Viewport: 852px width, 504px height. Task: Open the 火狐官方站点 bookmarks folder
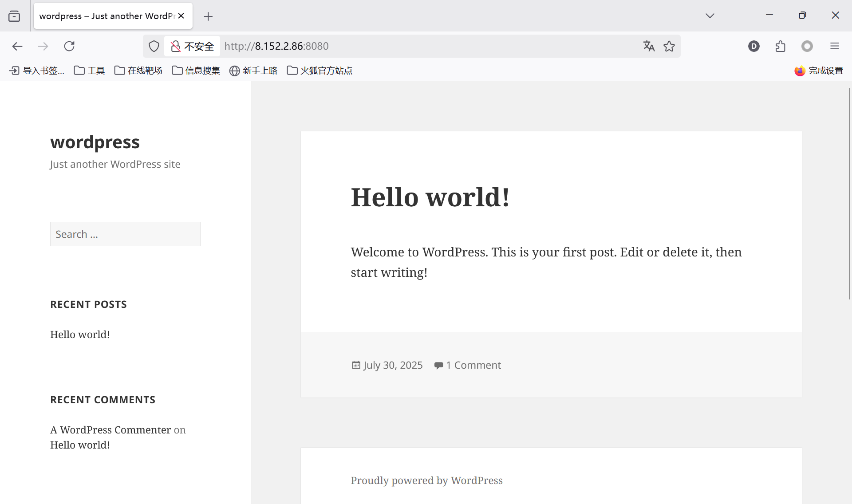coord(319,71)
